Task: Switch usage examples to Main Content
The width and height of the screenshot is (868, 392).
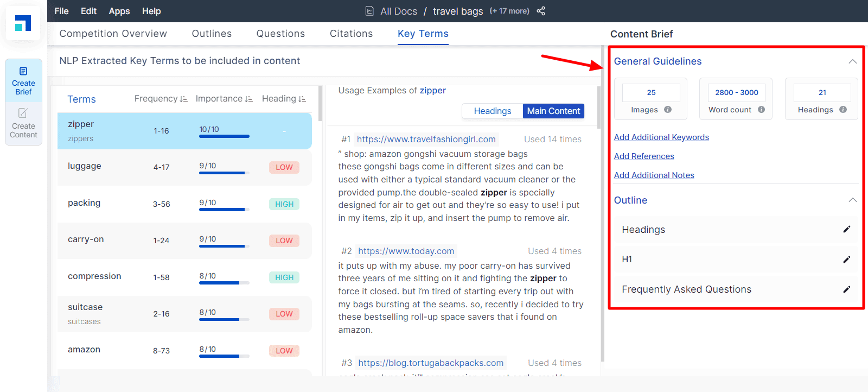Action: click(553, 111)
